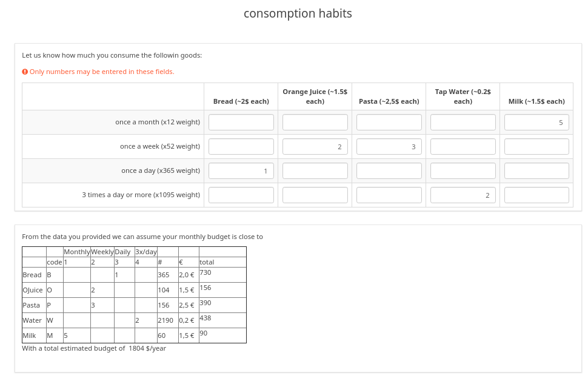Screen dimensions: 588x381
Task: Click Tap Water once a month field
Action: pos(463,122)
